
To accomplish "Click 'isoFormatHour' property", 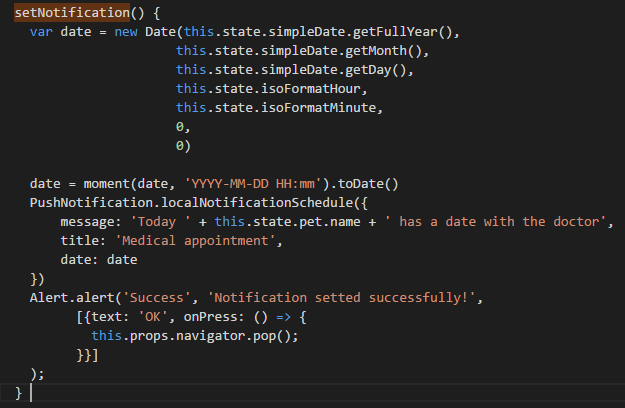I will (311, 89).
